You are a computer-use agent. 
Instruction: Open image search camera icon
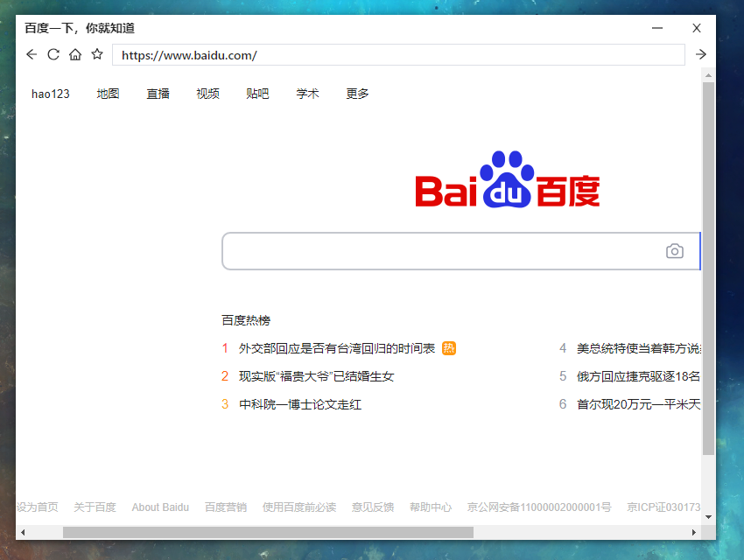tap(674, 251)
